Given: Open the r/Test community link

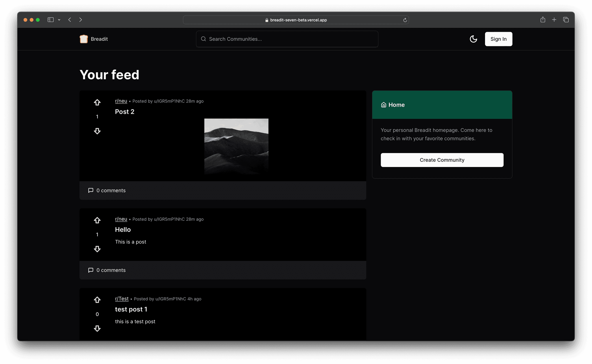Looking at the screenshot, I should click(122, 298).
